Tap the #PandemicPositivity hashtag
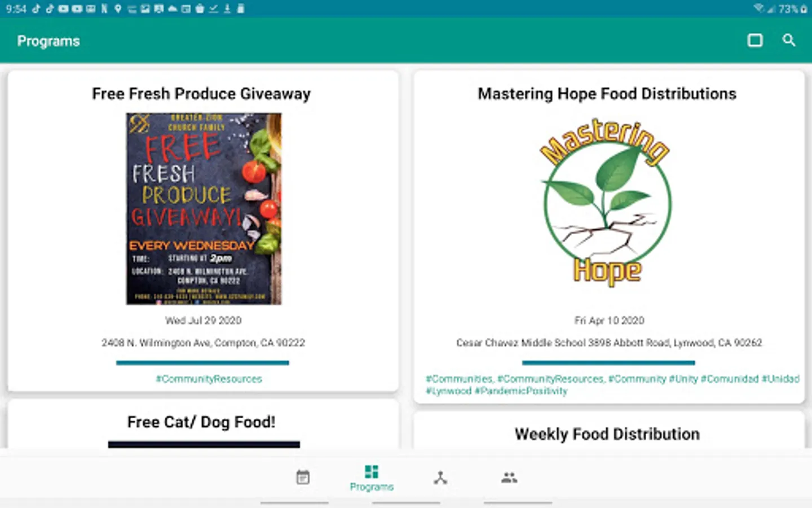 pos(521,391)
